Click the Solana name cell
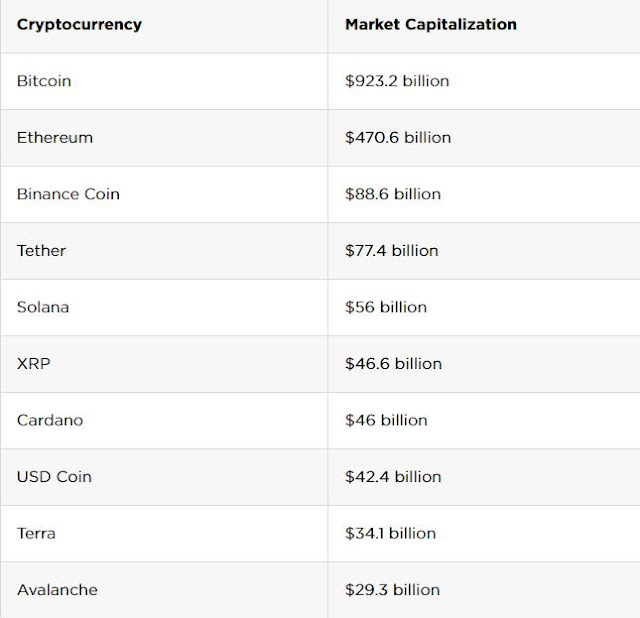This screenshot has width=640, height=618. point(43,307)
